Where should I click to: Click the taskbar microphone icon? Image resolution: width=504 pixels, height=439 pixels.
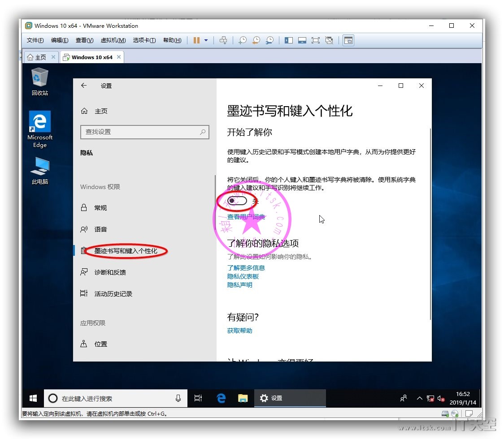pos(178,399)
